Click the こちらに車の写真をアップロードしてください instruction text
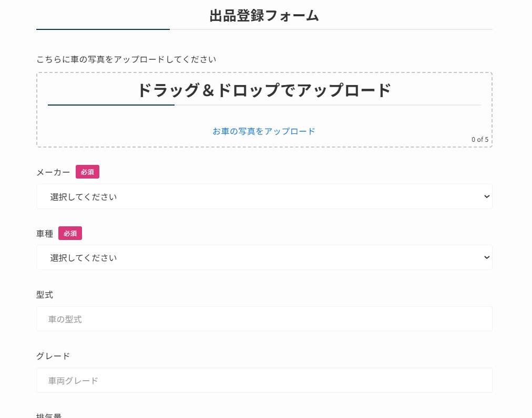This screenshot has width=532, height=418. 126,59
